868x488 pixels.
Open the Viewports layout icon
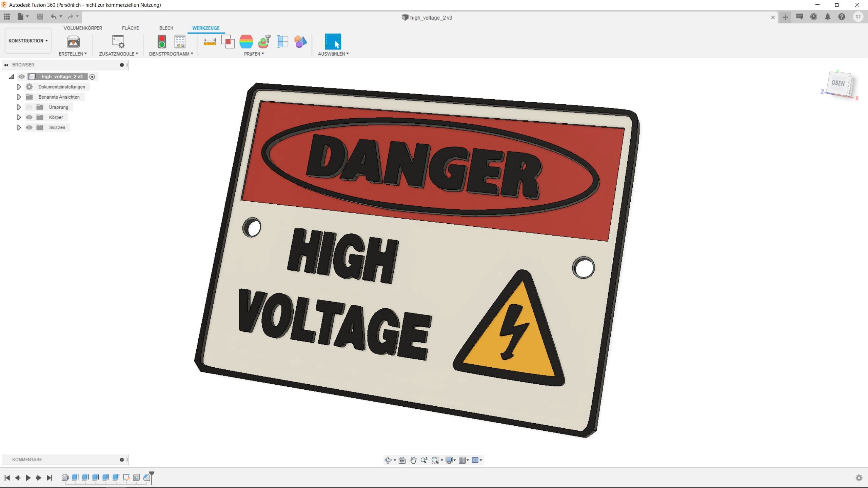point(475,460)
